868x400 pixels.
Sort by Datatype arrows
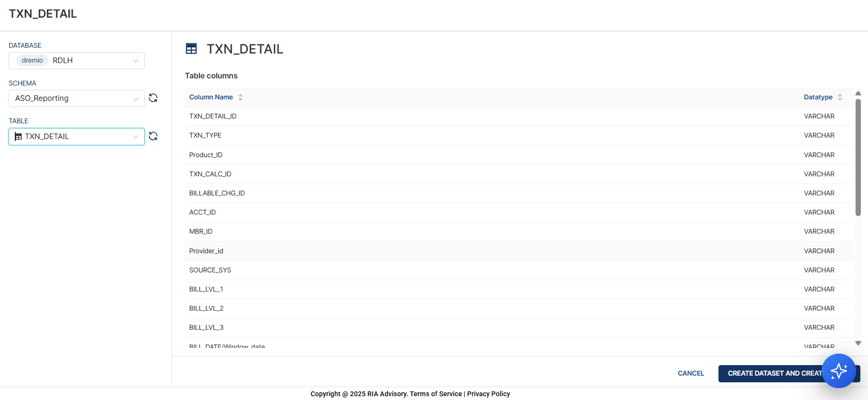click(840, 97)
